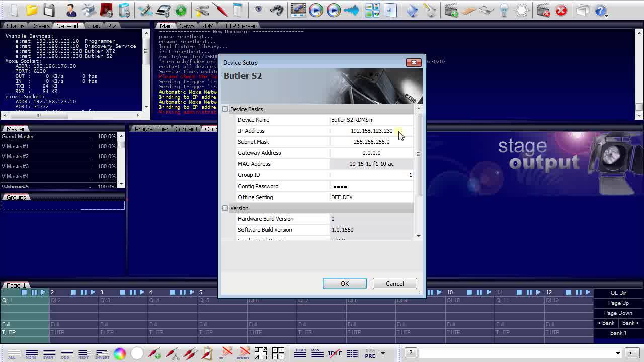Click the INVERT selection icon
Image resolution: width=644 pixels, height=362 pixels.
(x=102, y=353)
